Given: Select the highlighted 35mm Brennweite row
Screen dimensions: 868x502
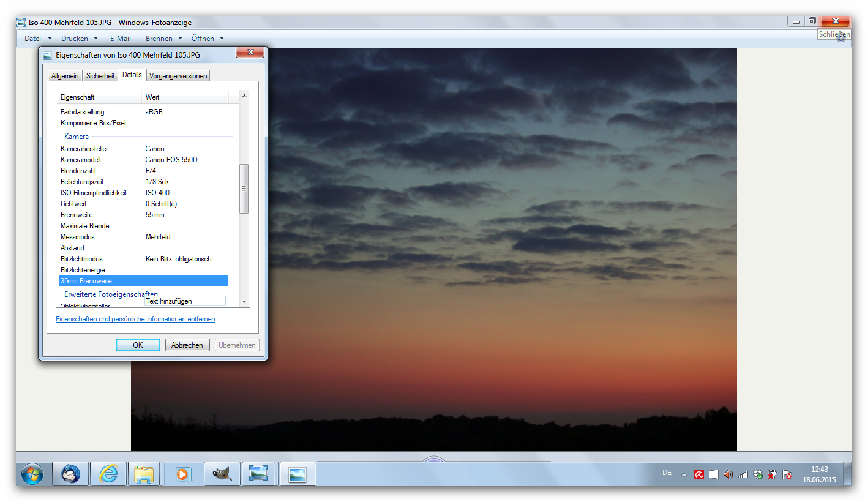Looking at the screenshot, I should [144, 281].
